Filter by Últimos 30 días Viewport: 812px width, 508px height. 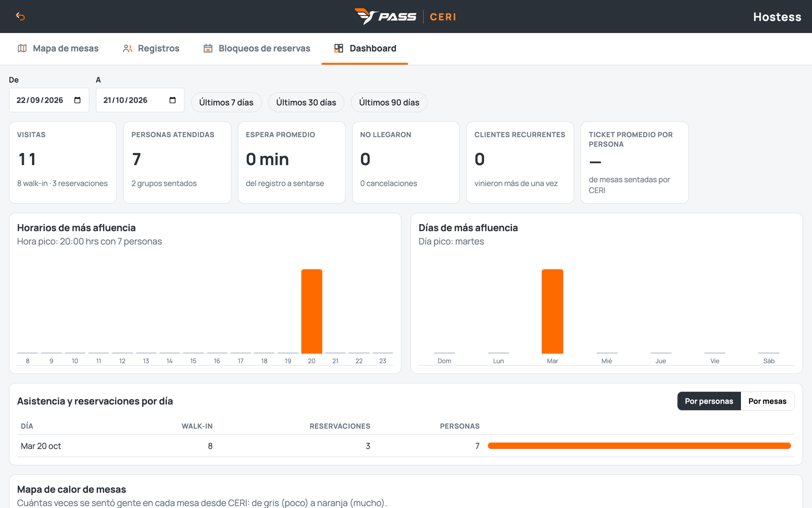306,102
